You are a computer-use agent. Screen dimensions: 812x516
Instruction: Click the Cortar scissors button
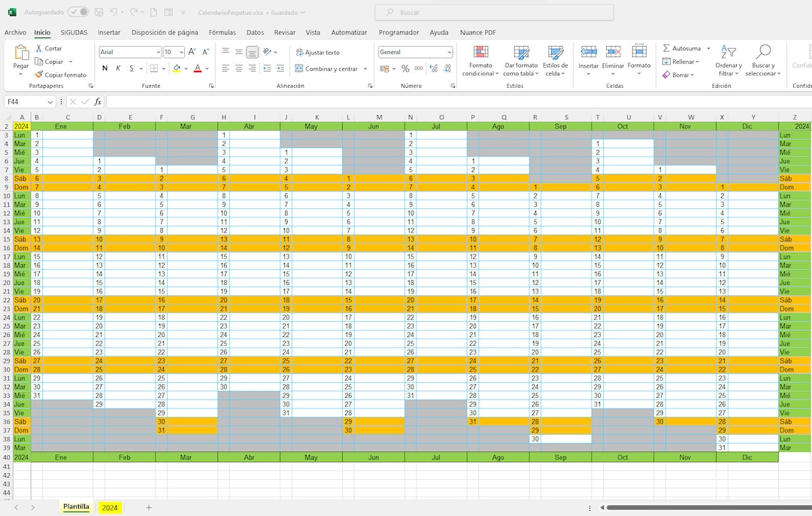48,48
